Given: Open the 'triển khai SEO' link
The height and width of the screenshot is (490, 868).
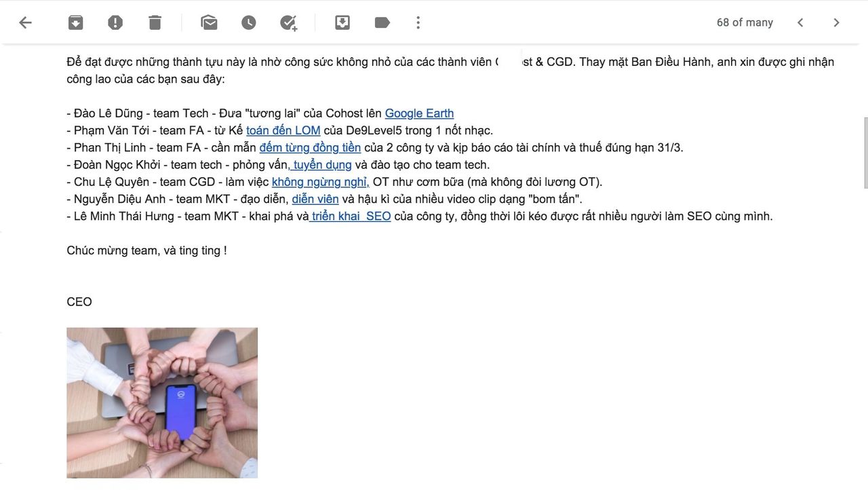Looking at the screenshot, I should point(350,216).
